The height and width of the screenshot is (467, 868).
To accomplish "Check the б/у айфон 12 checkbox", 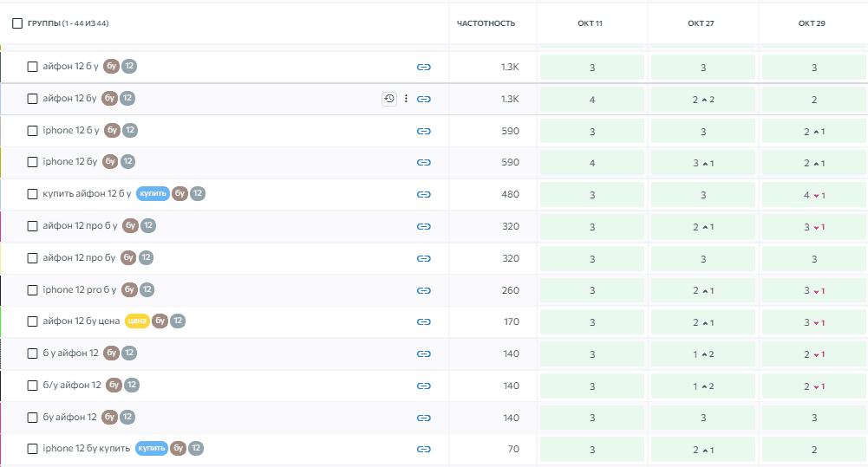I will (x=33, y=385).
